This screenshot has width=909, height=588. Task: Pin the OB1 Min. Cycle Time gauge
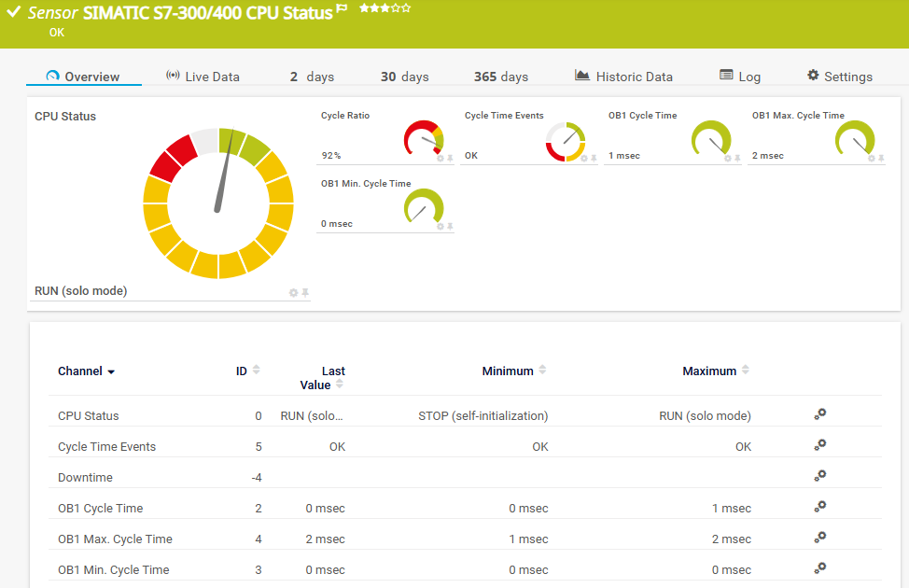pyautogui.click(x=450, y=227)
